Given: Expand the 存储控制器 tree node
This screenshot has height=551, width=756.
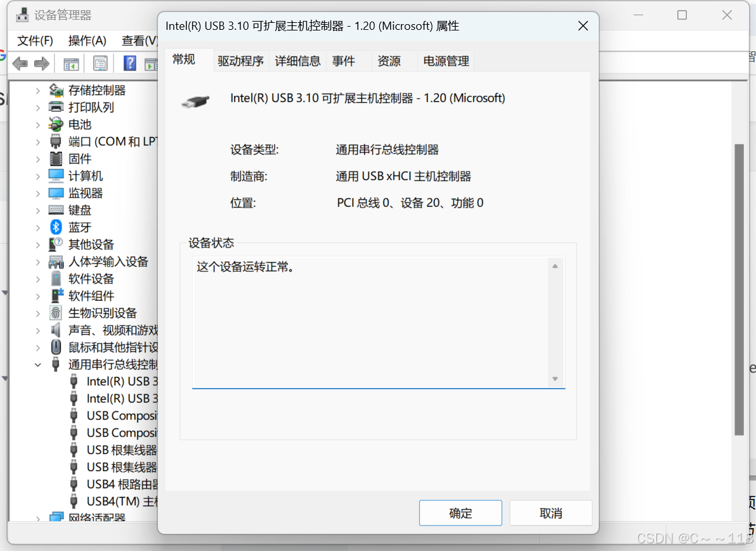Looking at the screenshot, I should [x=37, y=90].
